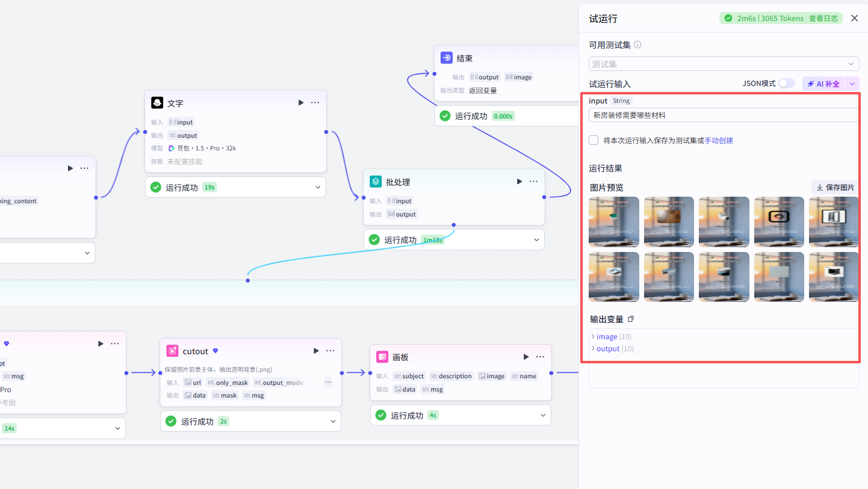This screenshot has width=868, height=489.
Task: Click the green success check on 文字 node
Action: (x=156, y=187)
